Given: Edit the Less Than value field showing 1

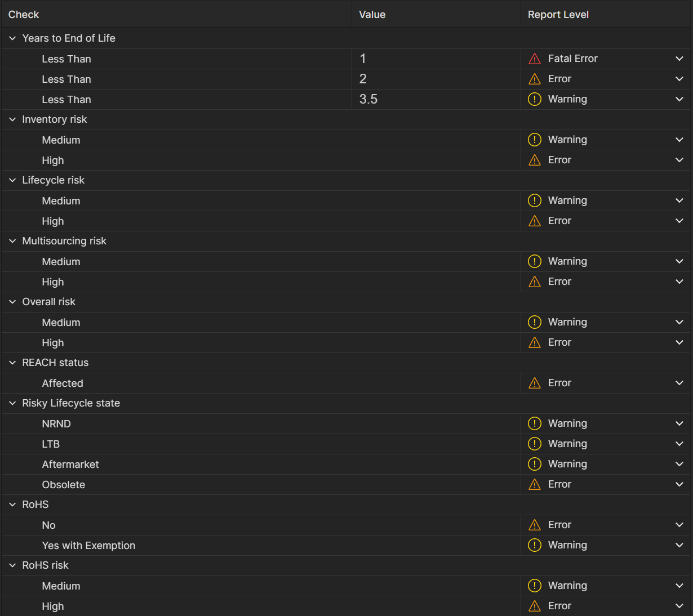Looking at the screenshot, I should coord(436,59).
